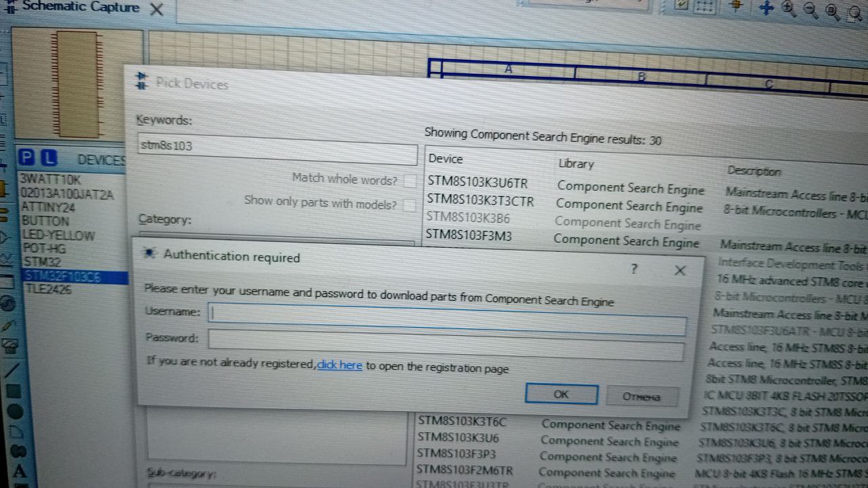The height and width of the screenshot is (488, 868).
Task: Select STM8S103K3U6 search result
Action: (458, 437)
